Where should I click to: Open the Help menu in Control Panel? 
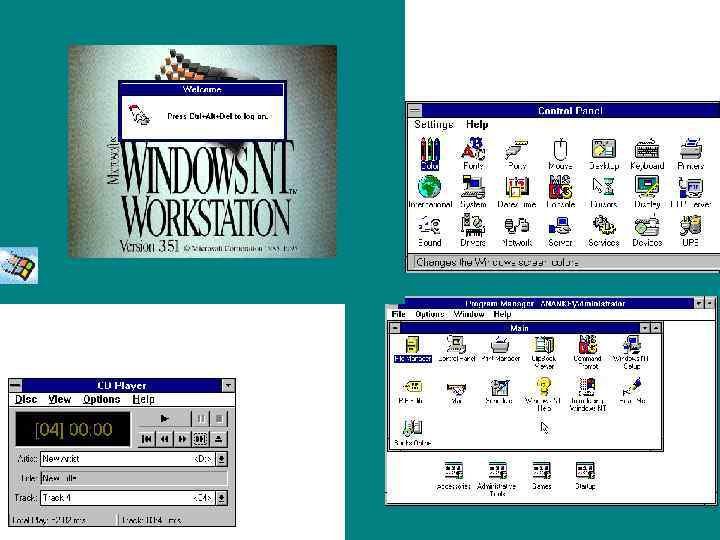point(477,124)
